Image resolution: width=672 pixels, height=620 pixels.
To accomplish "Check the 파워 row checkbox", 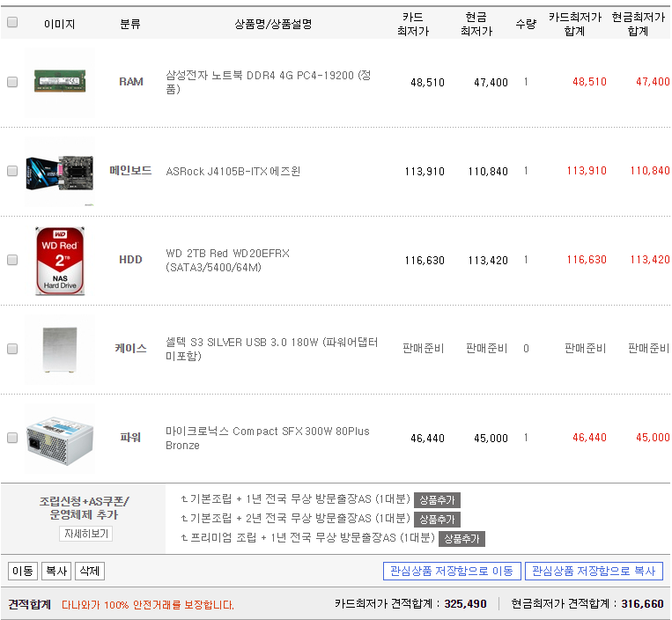I will click(x=12, y=438).
